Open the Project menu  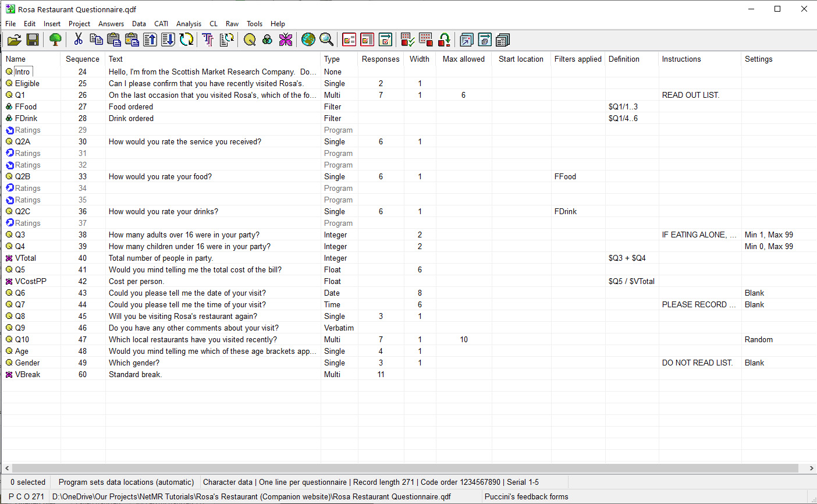(x=79, y=24)
